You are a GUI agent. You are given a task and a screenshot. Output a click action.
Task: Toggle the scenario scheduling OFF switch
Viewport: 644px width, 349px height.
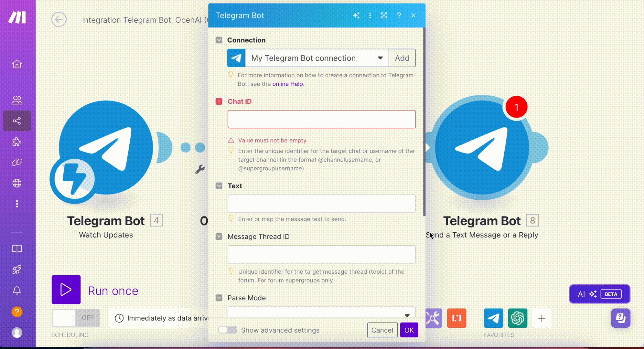click(76, 318)
